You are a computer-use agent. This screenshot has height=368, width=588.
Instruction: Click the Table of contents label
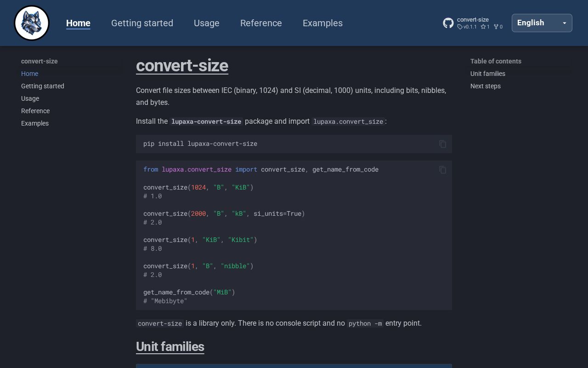point(496,61)
